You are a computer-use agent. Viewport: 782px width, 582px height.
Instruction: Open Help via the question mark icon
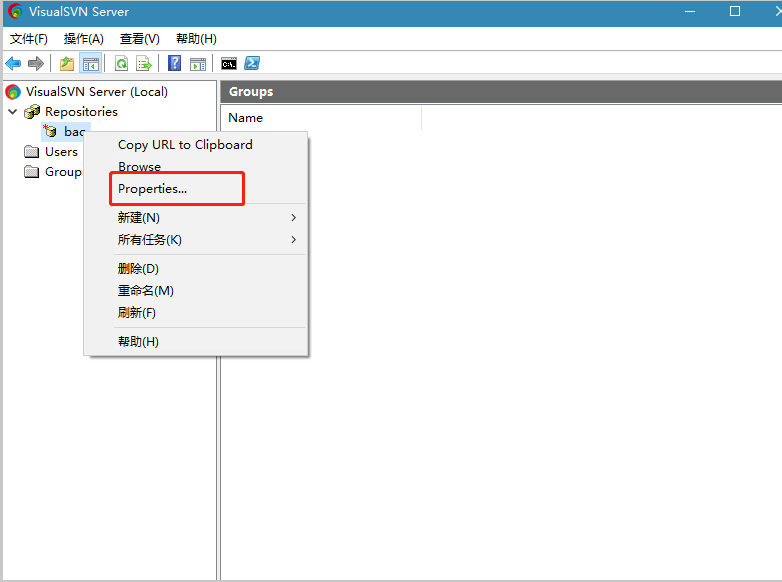175,63
